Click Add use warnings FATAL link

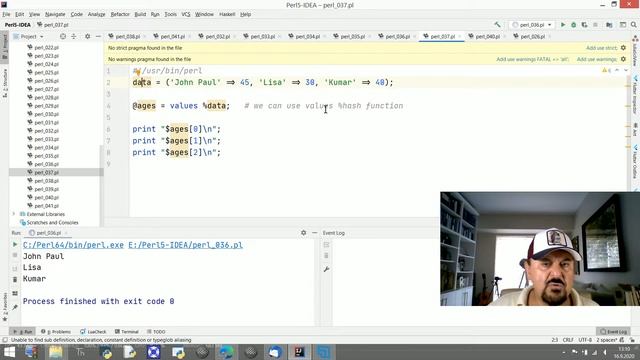click(x=532, y=59)
